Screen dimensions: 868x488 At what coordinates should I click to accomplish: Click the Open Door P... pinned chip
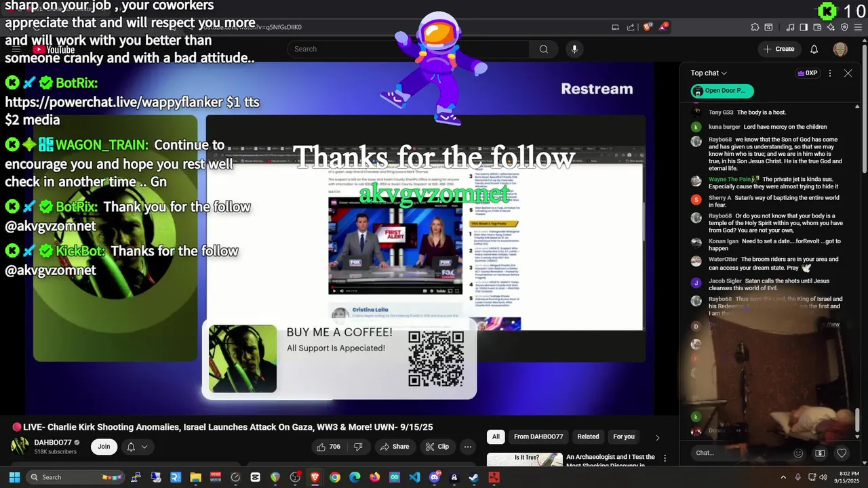tap(722, 91)
